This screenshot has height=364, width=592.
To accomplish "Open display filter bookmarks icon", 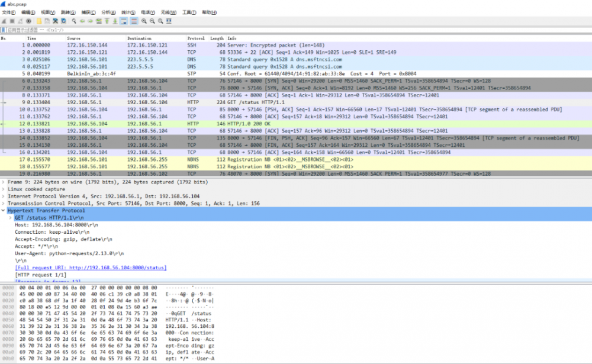I will coord(4,30).
